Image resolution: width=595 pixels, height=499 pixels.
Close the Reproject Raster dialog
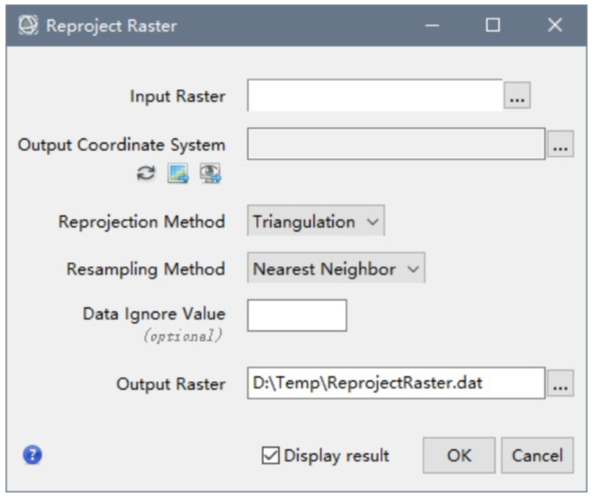coord(555,25)
